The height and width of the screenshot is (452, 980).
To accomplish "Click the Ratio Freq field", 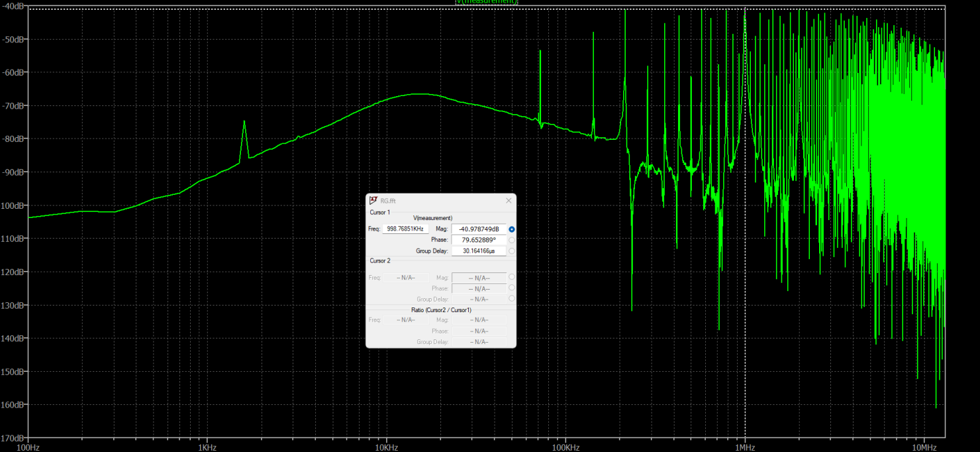I will tap(406, 319).
